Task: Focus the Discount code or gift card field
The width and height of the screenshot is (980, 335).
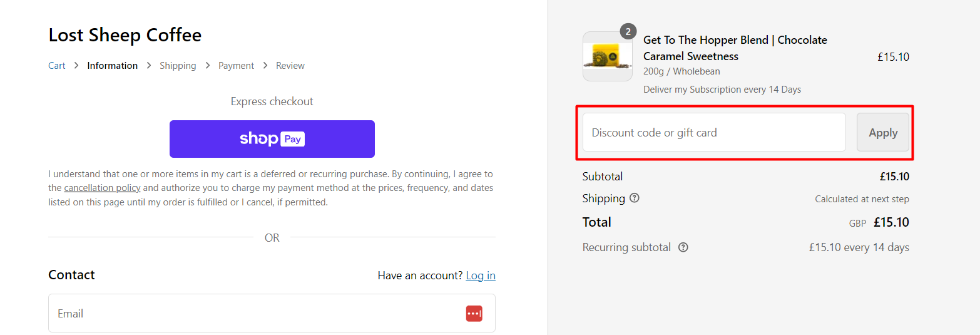Action: click(713, 133)
